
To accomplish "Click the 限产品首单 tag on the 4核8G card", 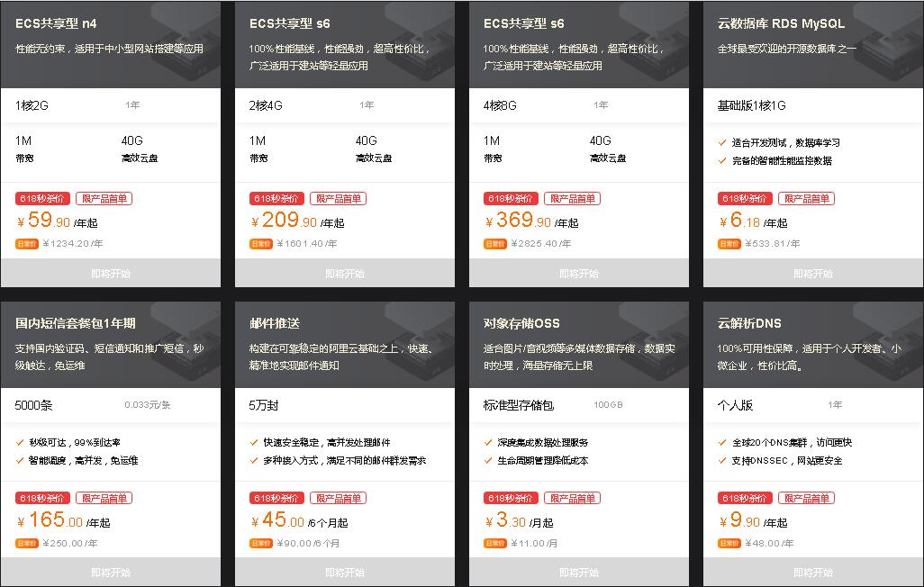I will 572,199.
